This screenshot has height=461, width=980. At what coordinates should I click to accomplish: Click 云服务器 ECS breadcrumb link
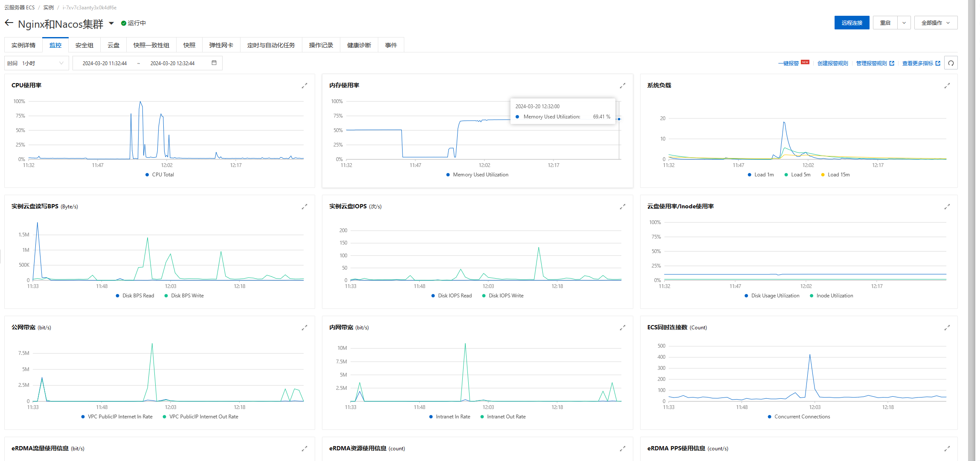pos(20,8)
